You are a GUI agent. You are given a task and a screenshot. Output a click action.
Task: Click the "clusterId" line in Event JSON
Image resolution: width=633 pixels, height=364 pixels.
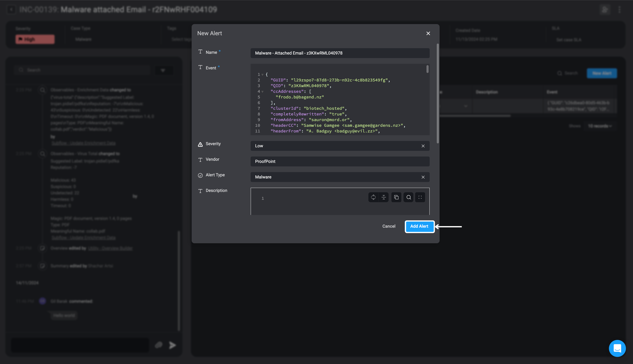tap(309, 108)
